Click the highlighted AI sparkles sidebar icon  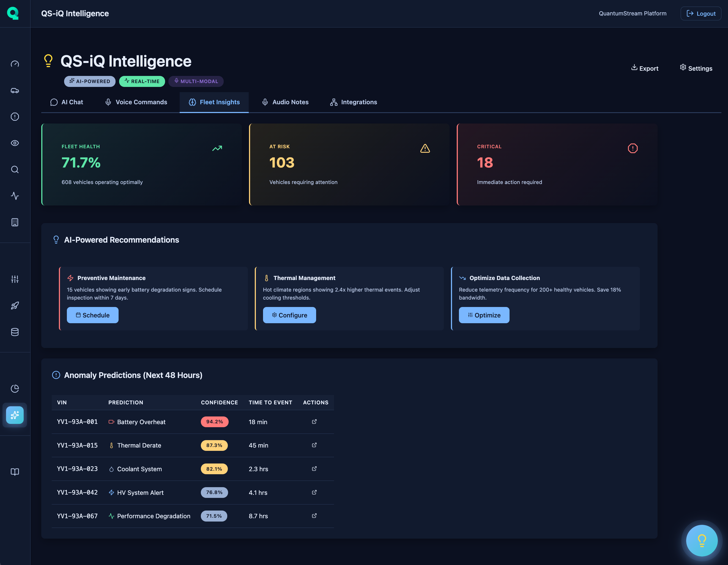coord(15,415)
